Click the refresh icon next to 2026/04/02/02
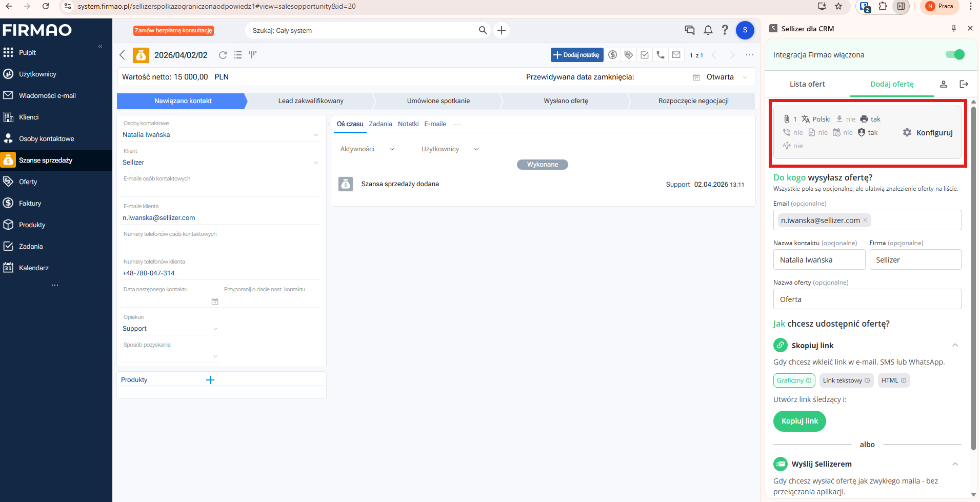Screen dimensions: 980x502 coord(223,55)
